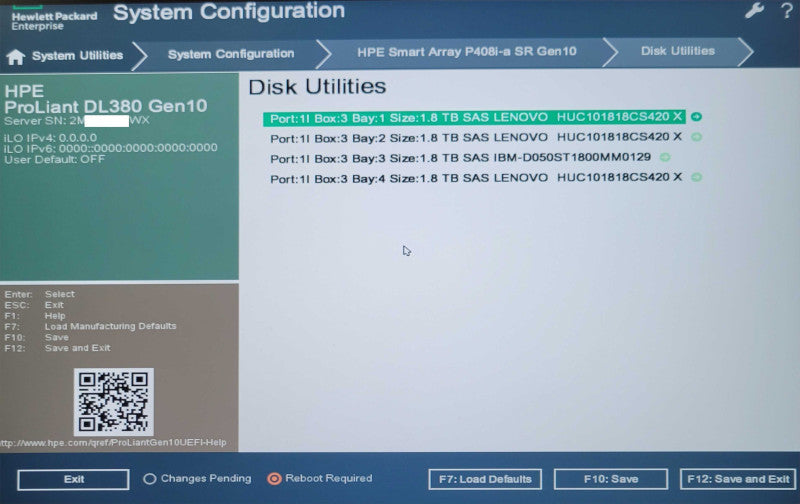Click the 'F1: Help' key hint

[x=35, y=316]
